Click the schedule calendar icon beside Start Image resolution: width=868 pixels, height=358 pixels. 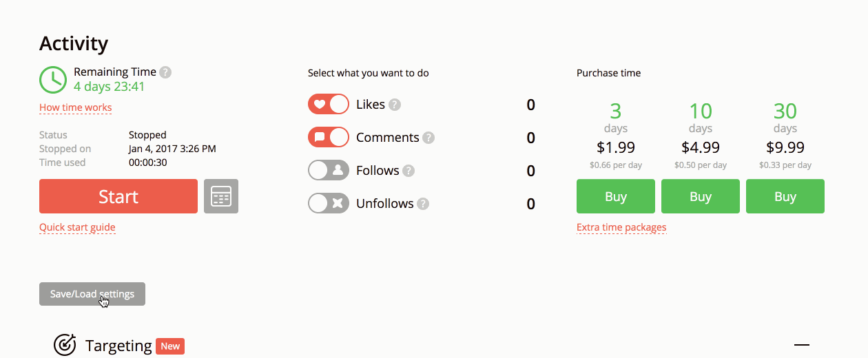click(221, 196)
